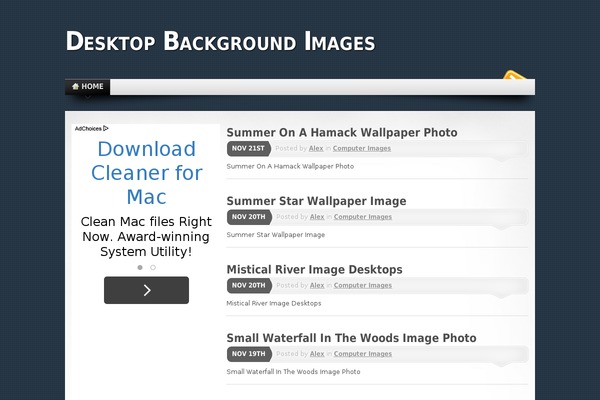The width and height of the screenshot is (600, 400).
Task: Click the Download Cleaner for Mac ad headline
Action: (x=147, y=173)
